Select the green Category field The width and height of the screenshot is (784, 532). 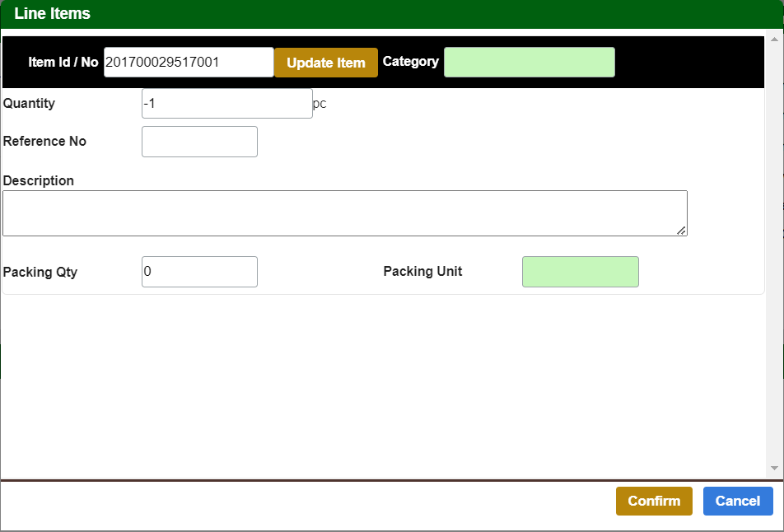(529, 63)
